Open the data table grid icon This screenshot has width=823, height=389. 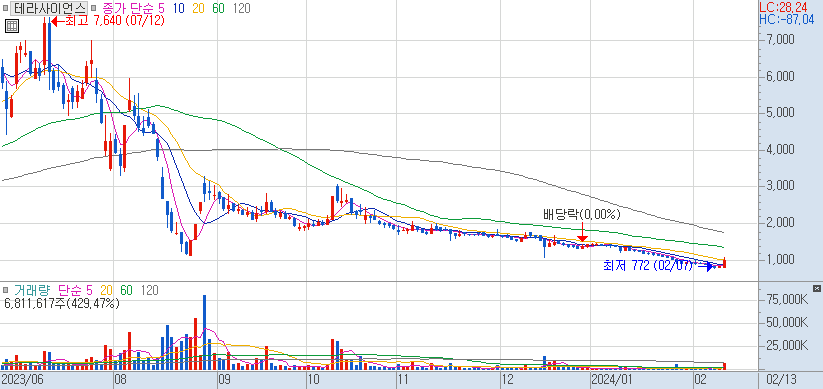tap(12, 25)
